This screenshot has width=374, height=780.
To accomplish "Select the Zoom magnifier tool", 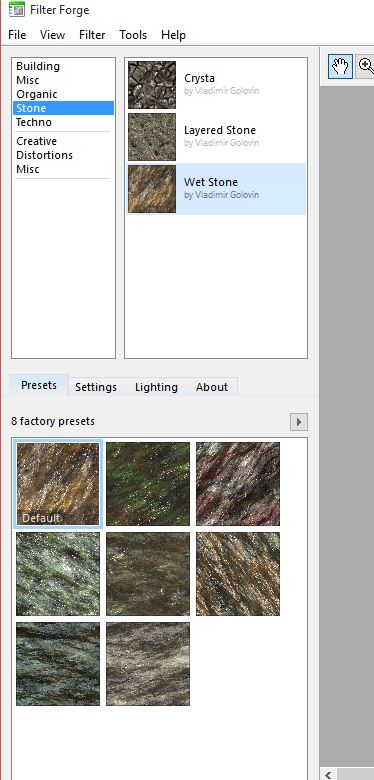I will 365,67.
